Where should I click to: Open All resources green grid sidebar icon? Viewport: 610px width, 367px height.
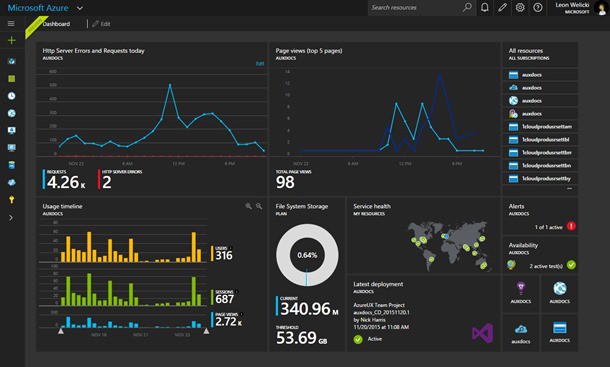pos(11,79)
